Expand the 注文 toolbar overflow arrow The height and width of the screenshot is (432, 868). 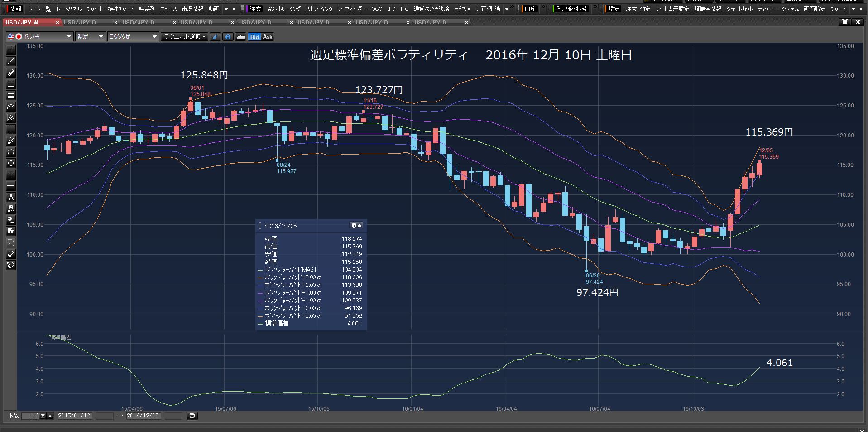(x=506, y=9)
